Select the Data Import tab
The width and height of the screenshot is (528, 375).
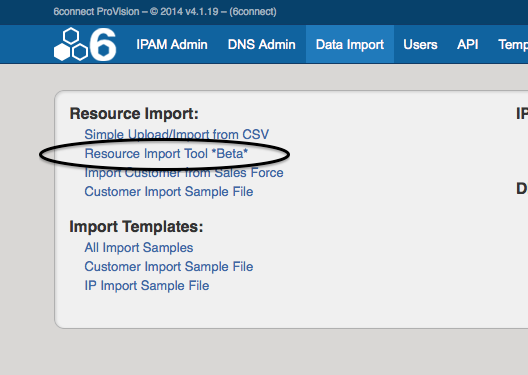[x=350, y=44]
